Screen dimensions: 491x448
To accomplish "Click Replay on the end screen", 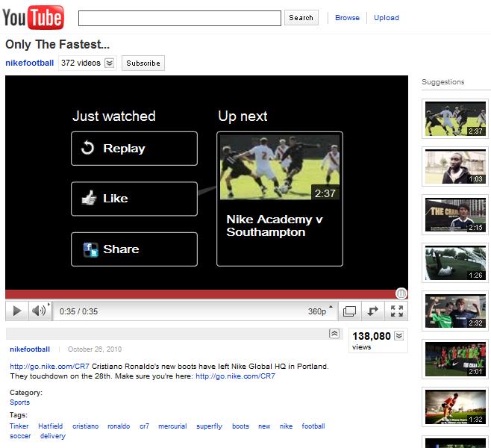I will click(134, 149).
